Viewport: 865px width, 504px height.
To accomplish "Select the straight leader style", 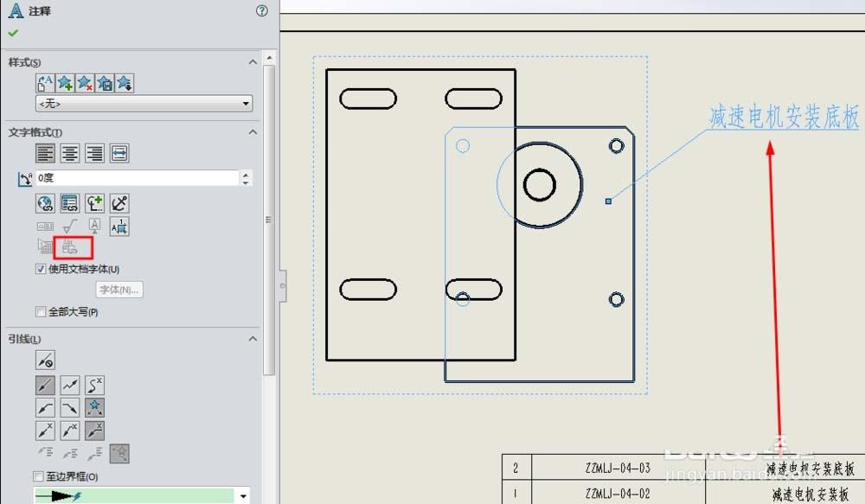I will tap(46, 385).
